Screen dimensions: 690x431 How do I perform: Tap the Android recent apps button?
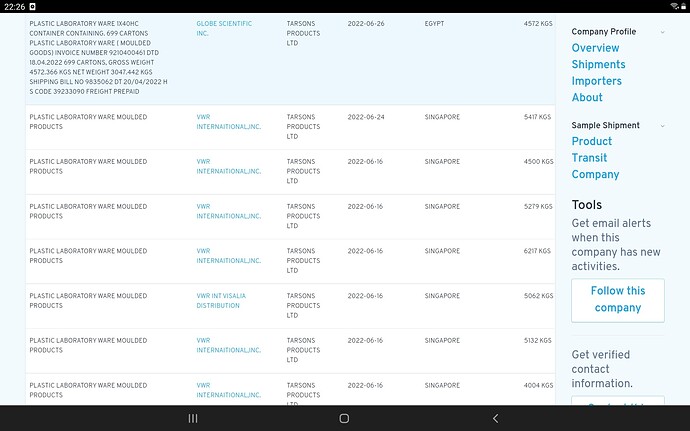(193, 418)
